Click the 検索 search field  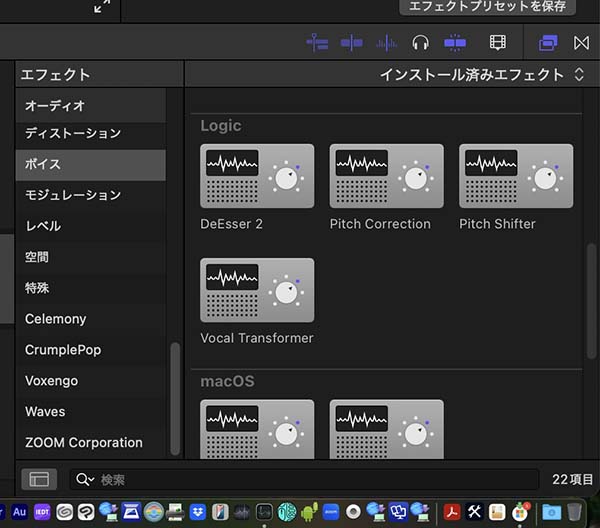(x=300, y=480)
